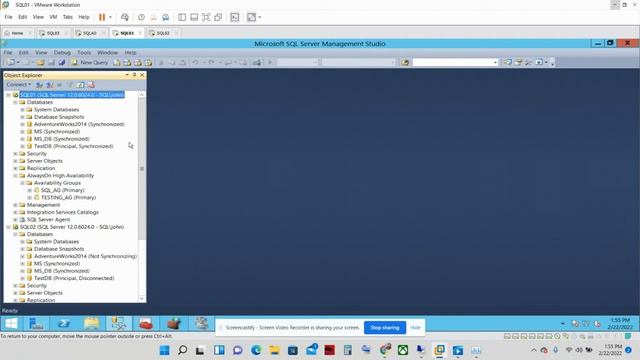Click VMware's Send Ctrl+Alt+Del icon
Viewport: 640px width, 360px height.
point(125,17)
